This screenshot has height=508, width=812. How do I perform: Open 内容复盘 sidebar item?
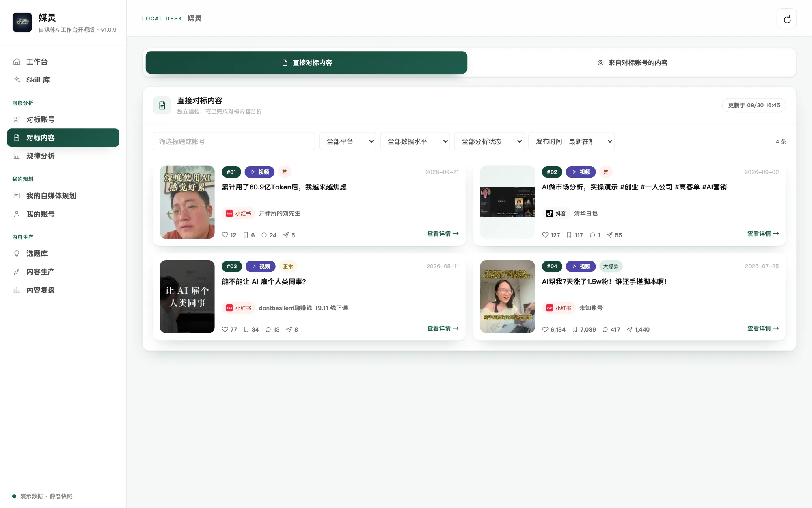63,290
